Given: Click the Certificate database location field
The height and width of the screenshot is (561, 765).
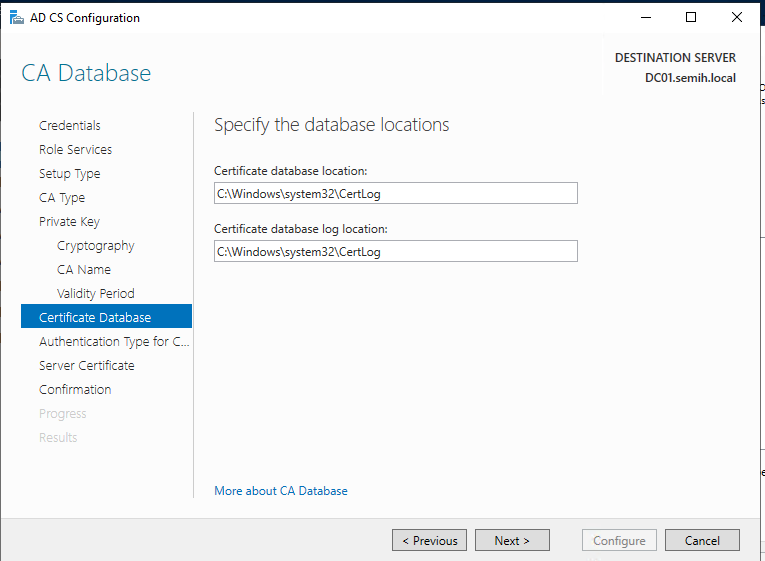Looking at the screenshot, I should 395,194.
